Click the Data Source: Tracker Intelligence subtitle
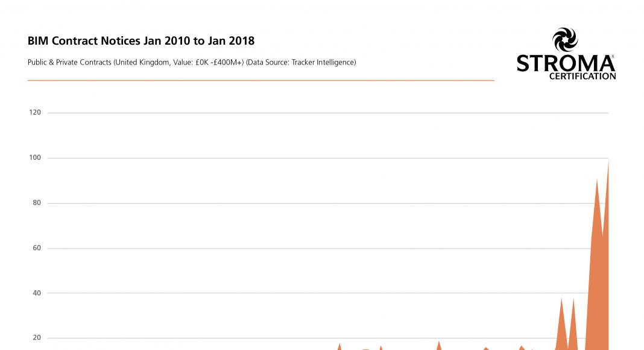This screenshot has height=350, width=644. [301, 62]
